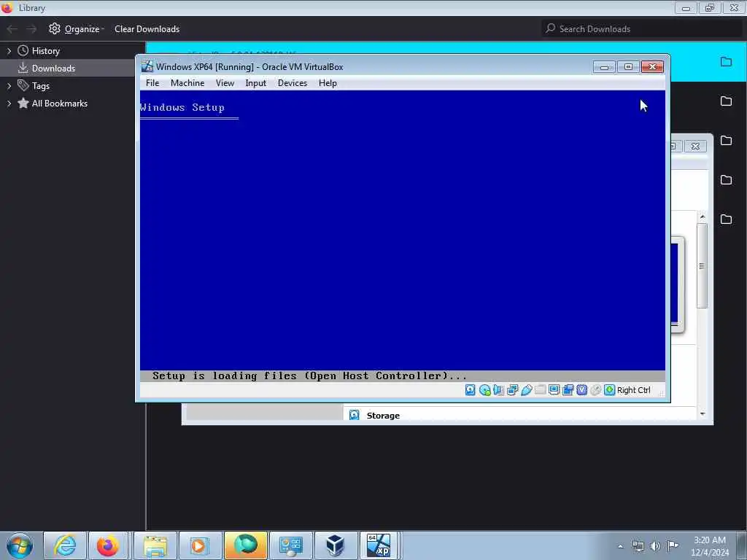Select Downloads in the Library sidebar
The width and height of the screenshot is (747, 560).
click(53, 68)
